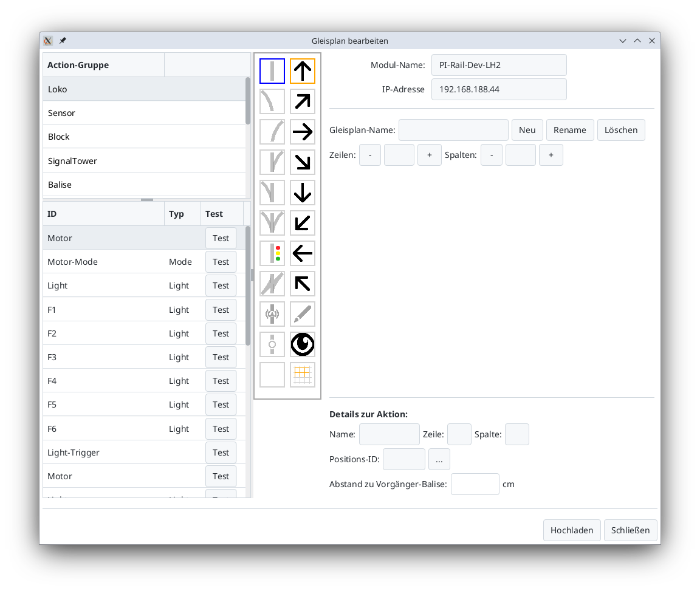Click the Gleisplan-Name input field
This screenshot has width=700, height=591.
[x=453, y=130]
